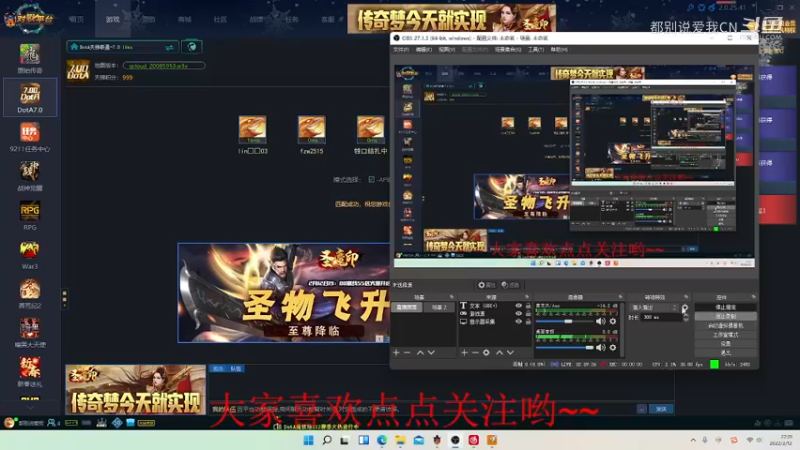
Task: Open the tools menu in OBS menu bar
Action: coord(536,49)
